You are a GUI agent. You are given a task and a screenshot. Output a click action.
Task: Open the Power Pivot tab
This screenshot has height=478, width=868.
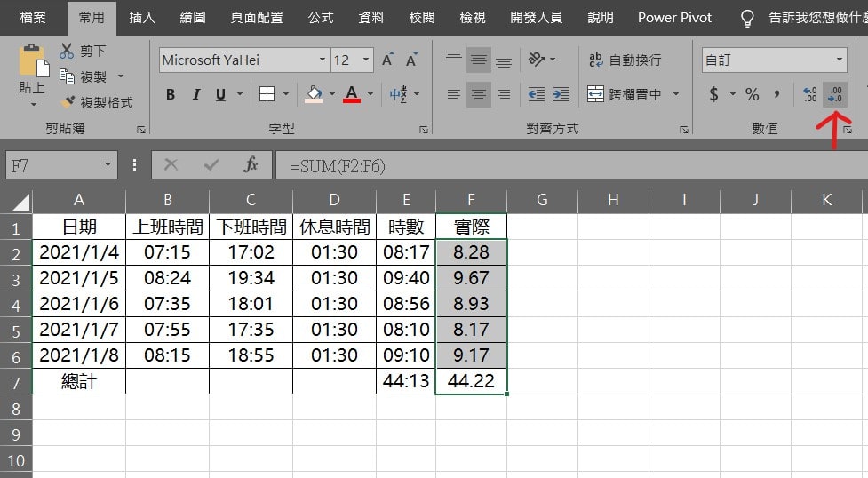pyautogui.click(x=674, y=17)
